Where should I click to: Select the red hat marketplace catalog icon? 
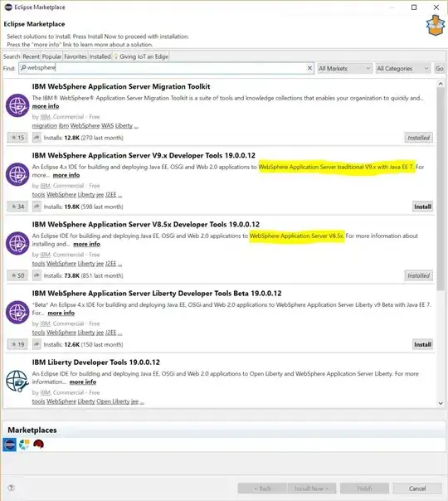[x=38, y=444]
